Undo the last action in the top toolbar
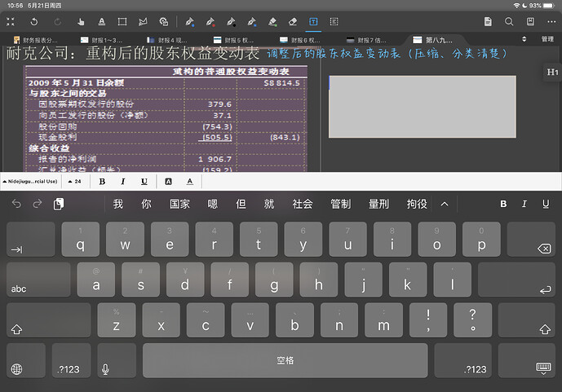Image resolution: width=562 pixels, height=392 pixels. pyautogui.click(x=34, y=22)
